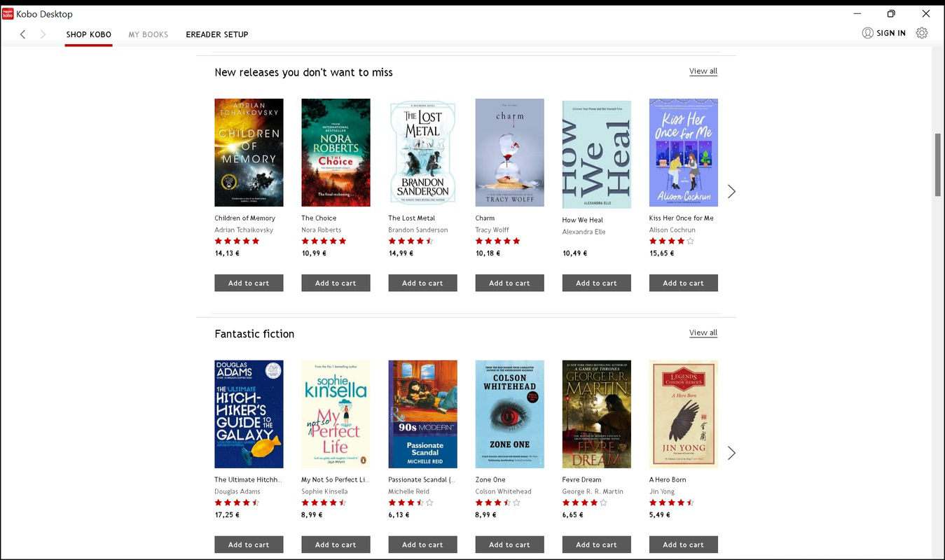Screen dimensions: 945x560
Task: Open The Choice book cover
Action: point(336,153)
